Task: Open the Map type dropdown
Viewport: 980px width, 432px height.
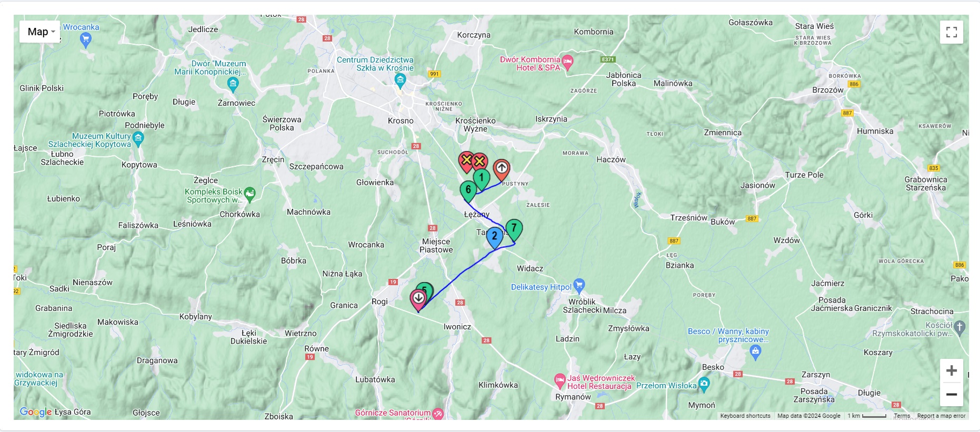Action: pyautogui.click(x=39, y=32)
